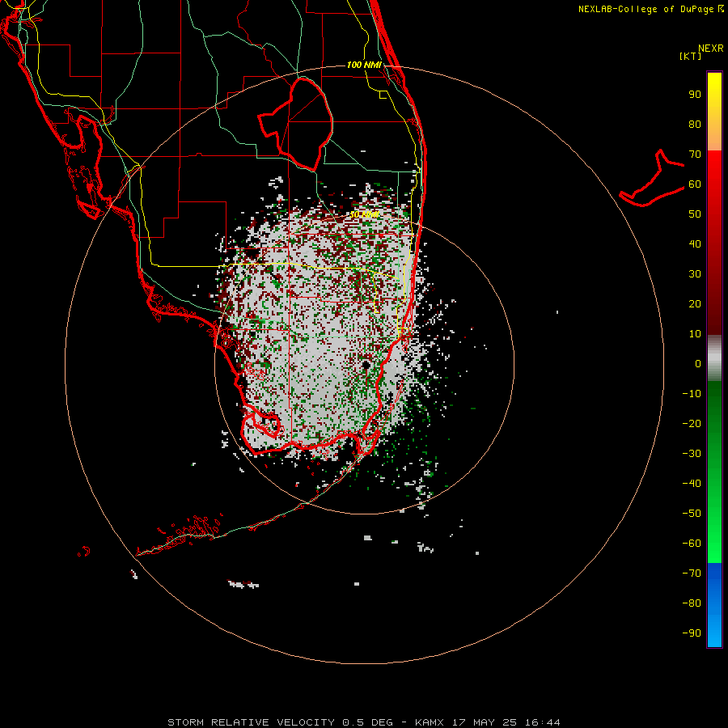Click the -10 knot scale label
The width and height of the screenshot is (728, 728).
click(x=692, y=394)
